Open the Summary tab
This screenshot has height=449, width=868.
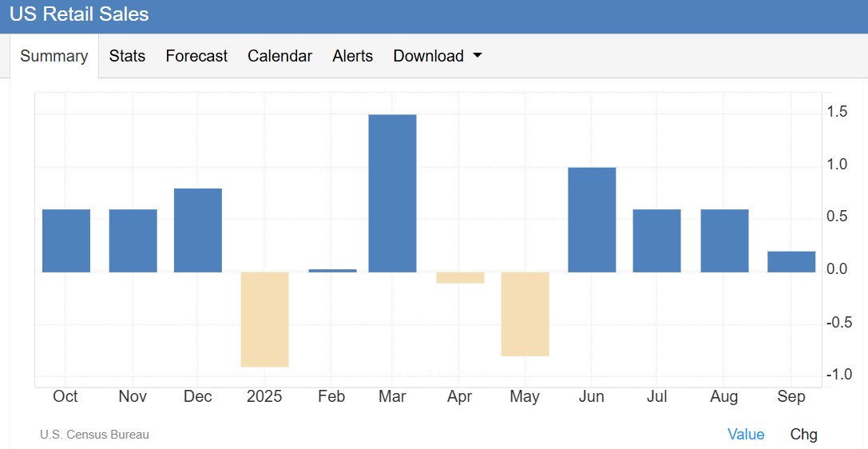[x=54, y=56]
